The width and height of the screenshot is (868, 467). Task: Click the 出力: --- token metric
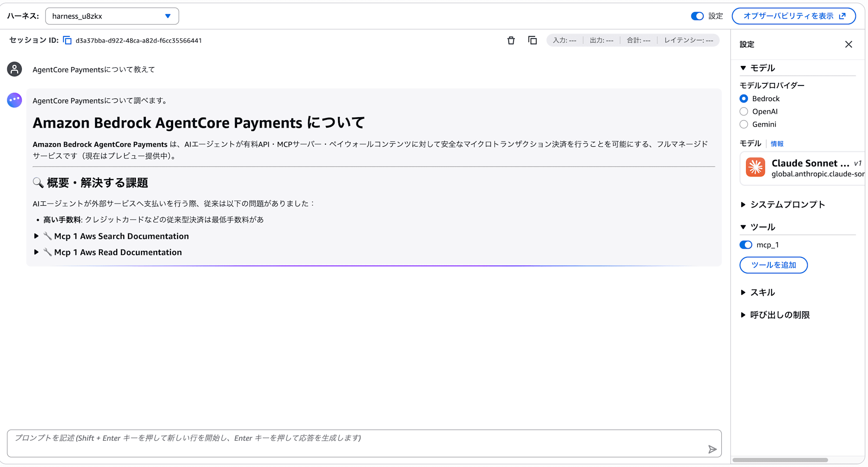(602, 40)
